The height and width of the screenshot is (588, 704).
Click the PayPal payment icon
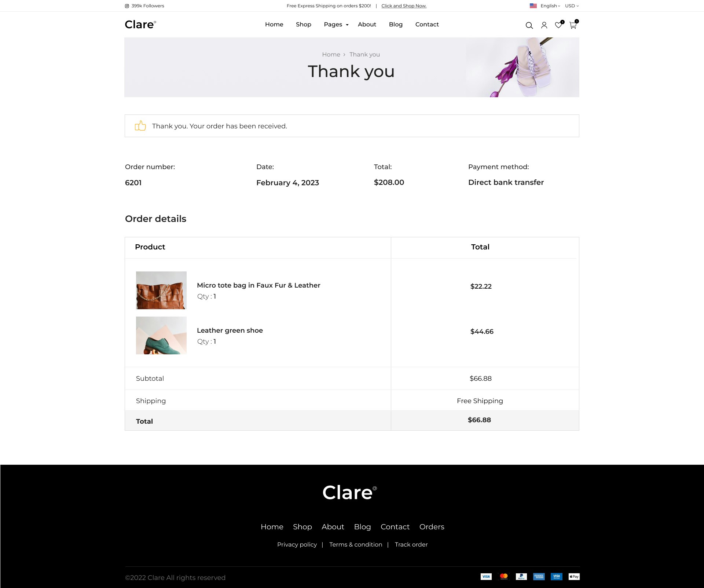point(521,577)
